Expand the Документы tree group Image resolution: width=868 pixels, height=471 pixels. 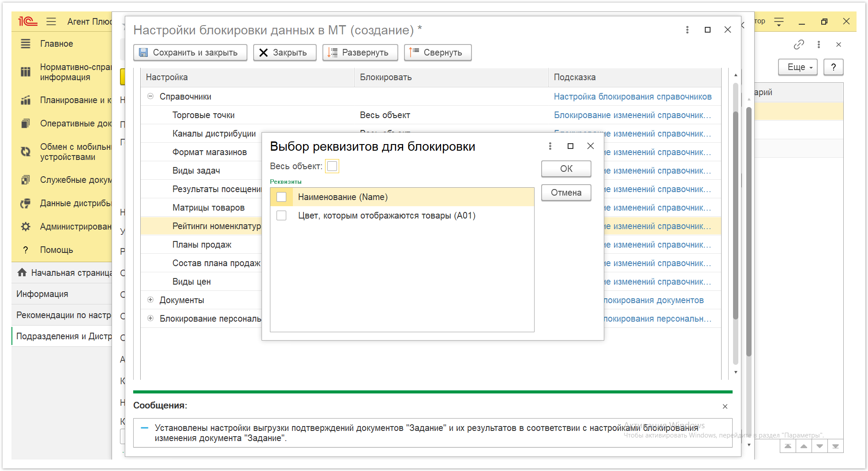[x=150, y=300]
